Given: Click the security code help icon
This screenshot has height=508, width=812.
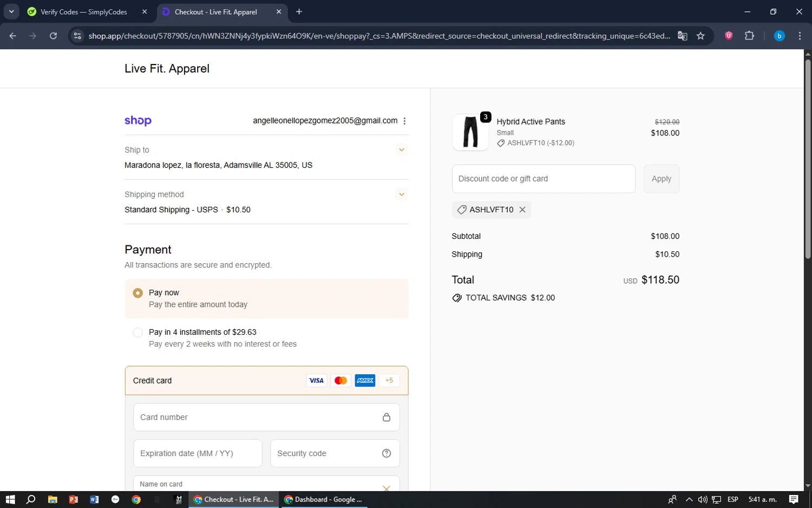Looking at the screenshot, I should coord(387,453).
